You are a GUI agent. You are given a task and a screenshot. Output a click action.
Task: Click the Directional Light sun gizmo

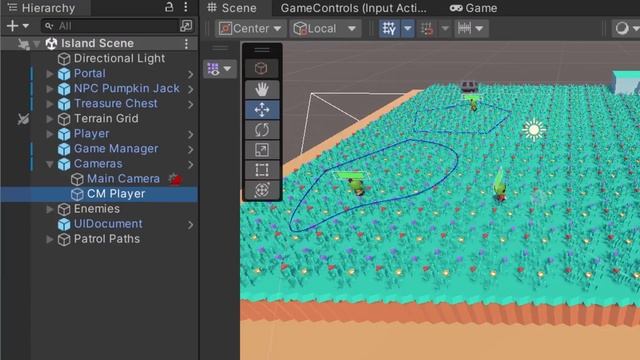click(533, 130)
